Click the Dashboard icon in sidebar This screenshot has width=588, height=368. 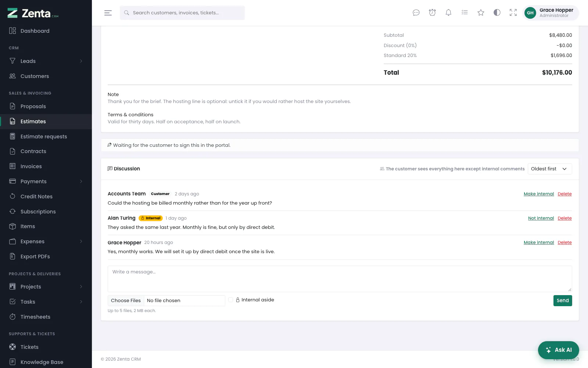pyautogui.click(x=12, y=31)
